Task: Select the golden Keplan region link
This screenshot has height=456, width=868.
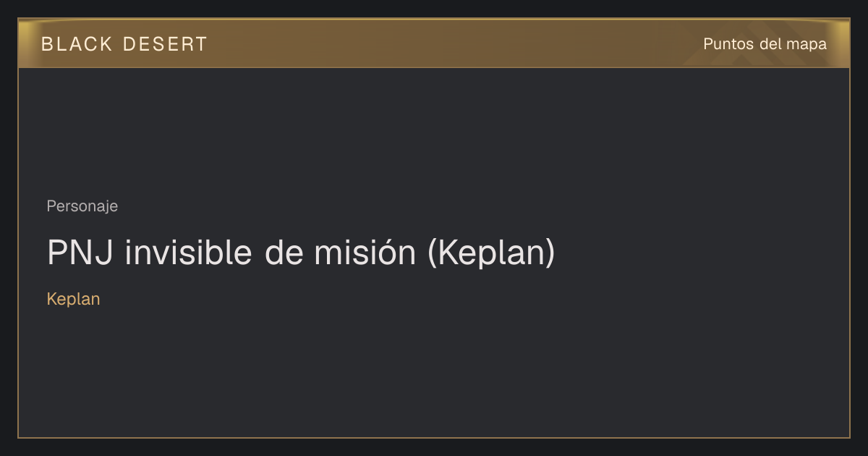Action: click(73, 299)
